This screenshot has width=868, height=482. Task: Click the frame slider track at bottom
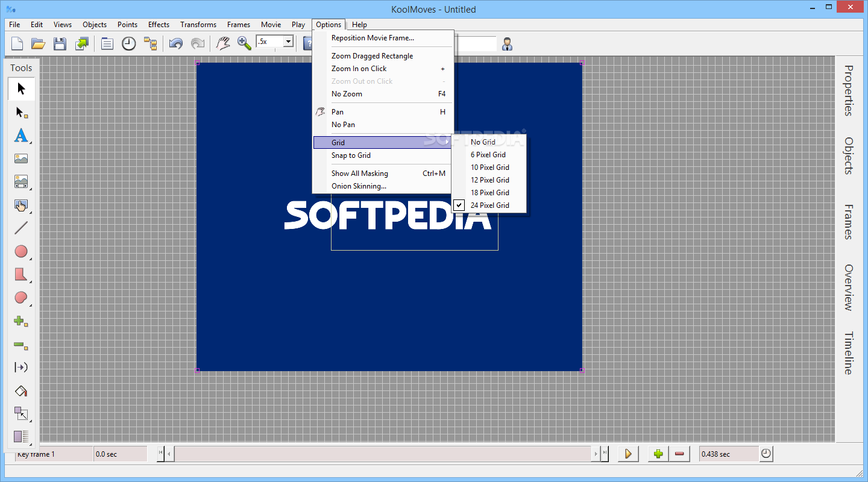[383, 454]
